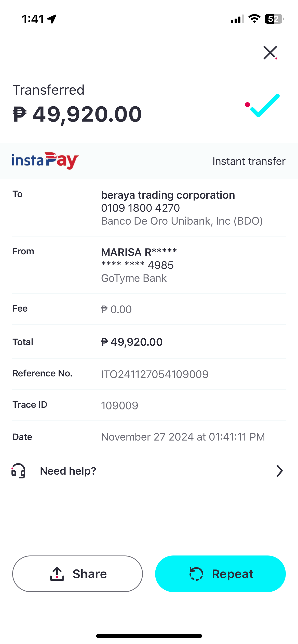Tap the circular repeat arrow icon
Image resolution: width=298 pixels, height=644 pixels.
pyautogui.click(x=196, y=574)
